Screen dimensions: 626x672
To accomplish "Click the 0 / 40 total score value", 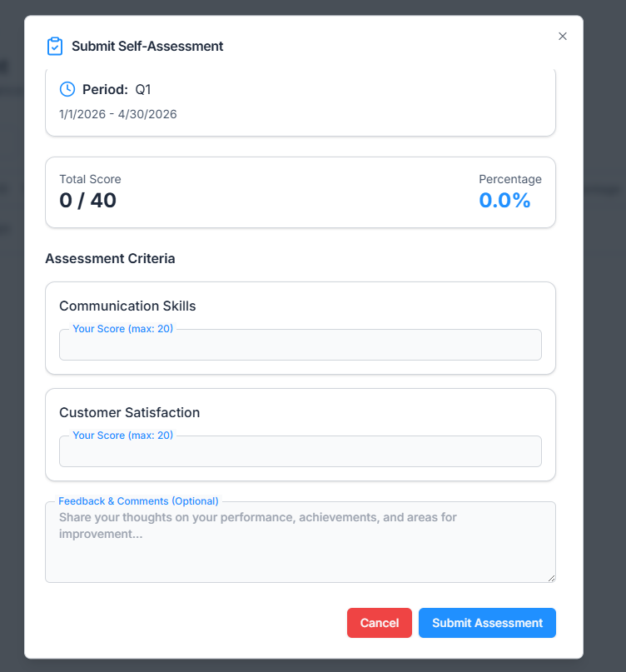I will pyautogui.click(x=88, y=201).
